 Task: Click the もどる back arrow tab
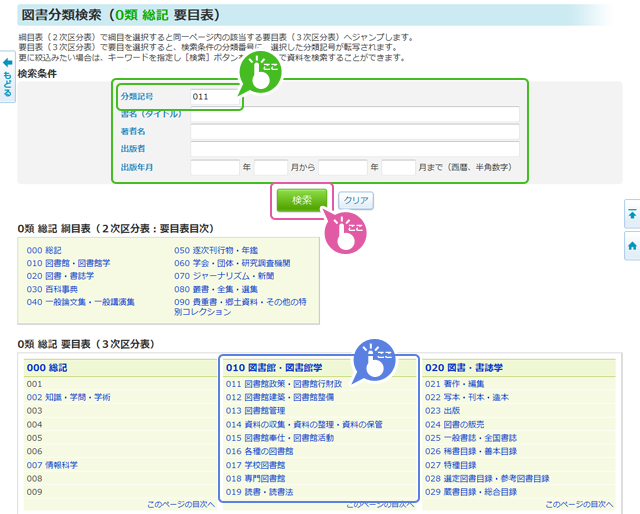(x=7, y=77)
